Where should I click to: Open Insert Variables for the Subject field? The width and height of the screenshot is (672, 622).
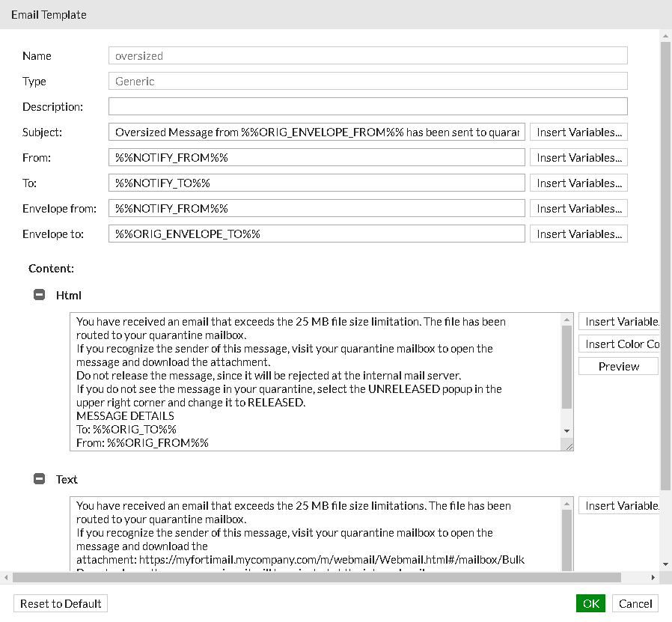tap(578, 132)
